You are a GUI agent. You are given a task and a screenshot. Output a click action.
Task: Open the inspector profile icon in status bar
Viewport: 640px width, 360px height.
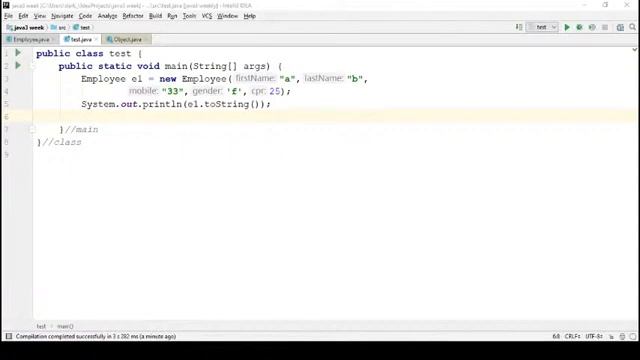coord(622,336)
